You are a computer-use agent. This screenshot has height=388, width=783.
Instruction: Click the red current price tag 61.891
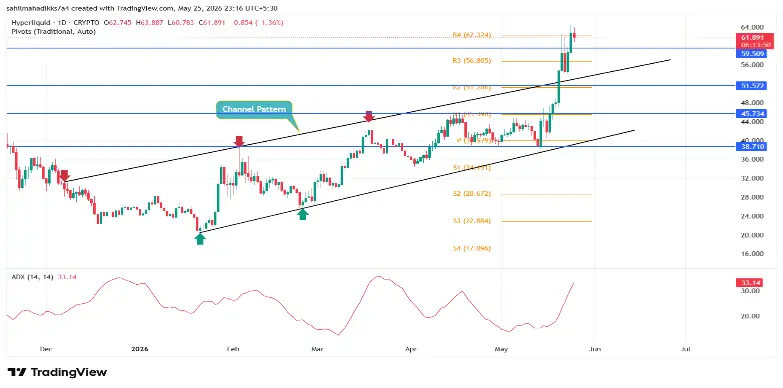tap(755, 37)
